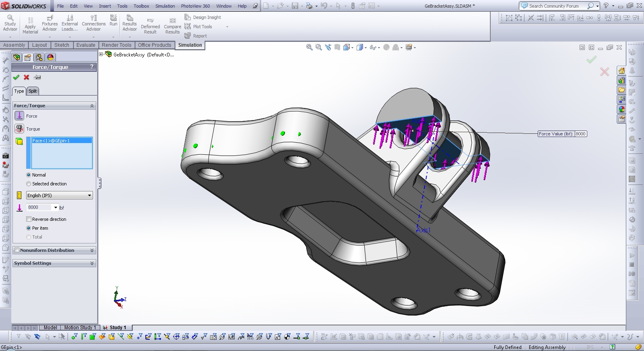
Task: Open the Simulation menu
Action: pos(165,6)
